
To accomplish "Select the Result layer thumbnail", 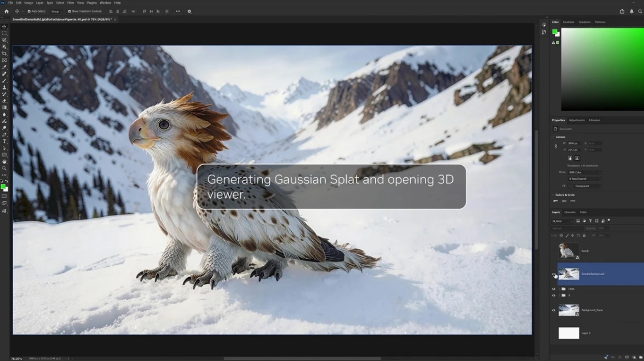I will 569,251.
